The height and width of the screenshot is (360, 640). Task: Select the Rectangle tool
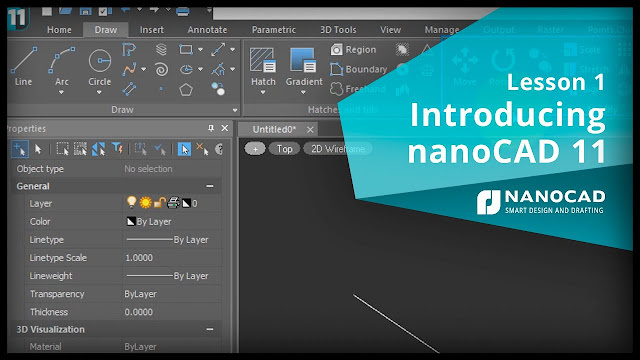pyautogui.click(x=186, y=50)
